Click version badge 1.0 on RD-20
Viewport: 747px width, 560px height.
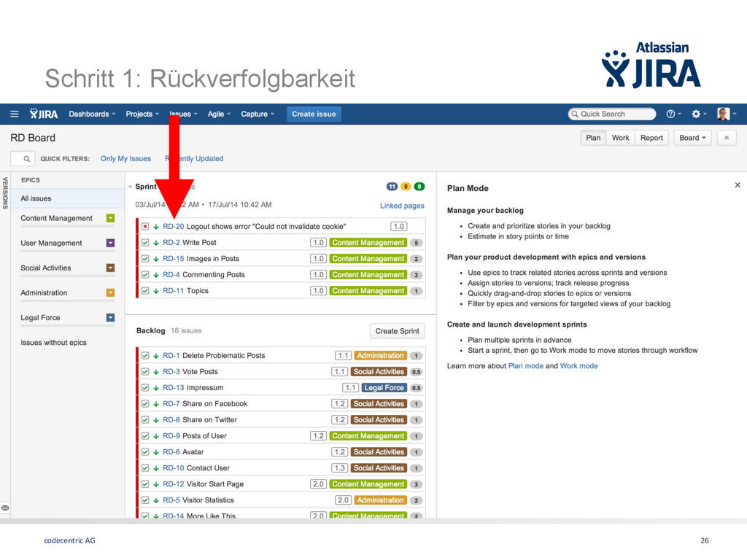coord(399,227)
